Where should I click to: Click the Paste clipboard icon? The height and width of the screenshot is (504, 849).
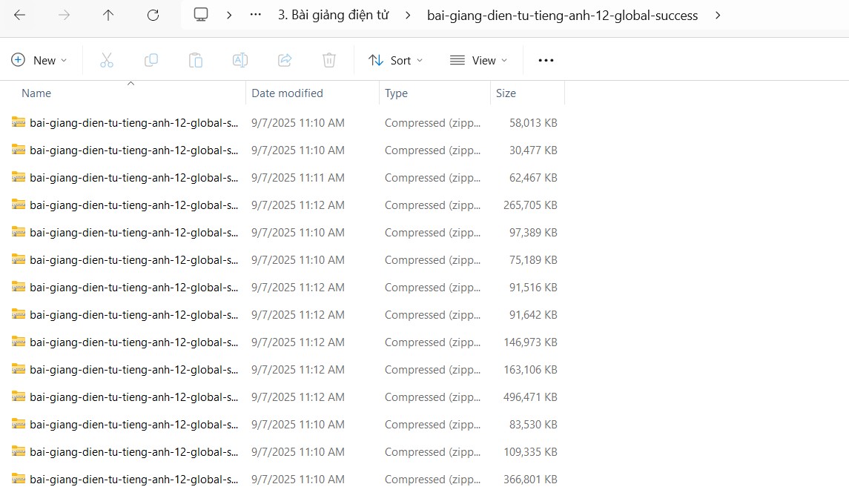pos(195,60)
